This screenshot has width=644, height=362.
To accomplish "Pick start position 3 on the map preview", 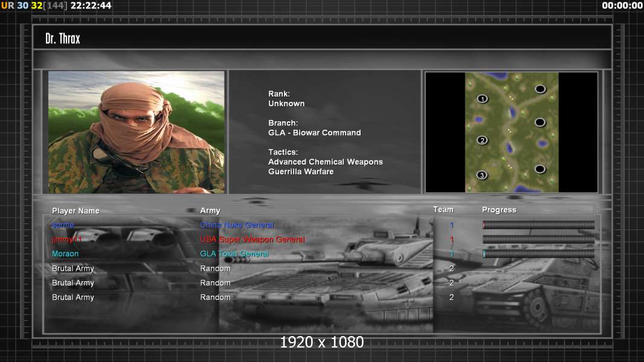I will (482, 176).
